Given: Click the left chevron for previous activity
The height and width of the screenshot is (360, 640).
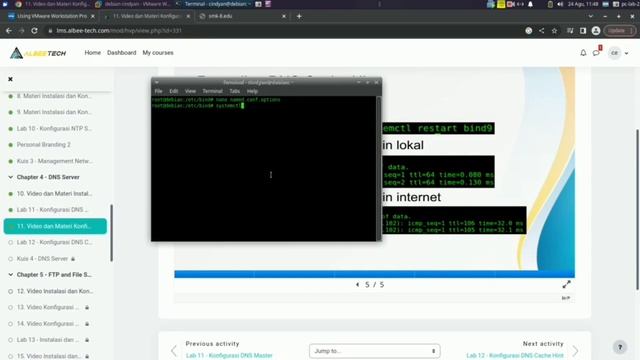Looking at the screenshot, I should click(x=174, y=350).
